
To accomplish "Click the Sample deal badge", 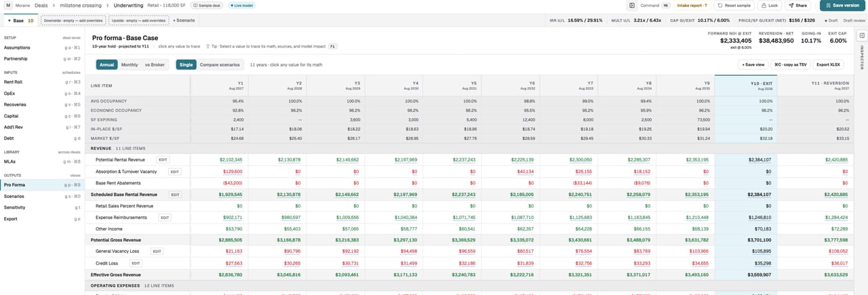I will [x=206, y=5].
